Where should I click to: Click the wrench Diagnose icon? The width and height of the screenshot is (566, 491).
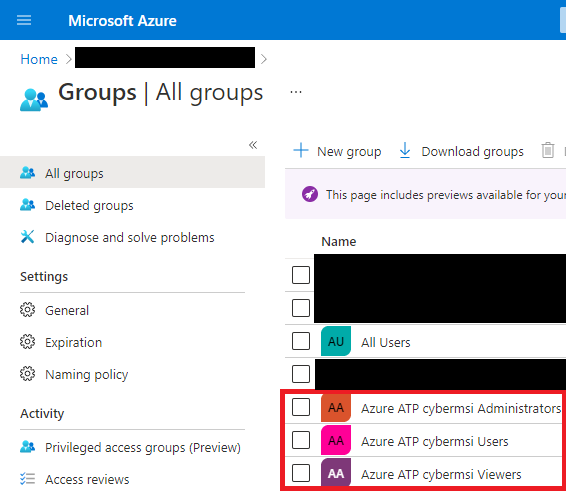pyautogui.click(x=27, y=237)
